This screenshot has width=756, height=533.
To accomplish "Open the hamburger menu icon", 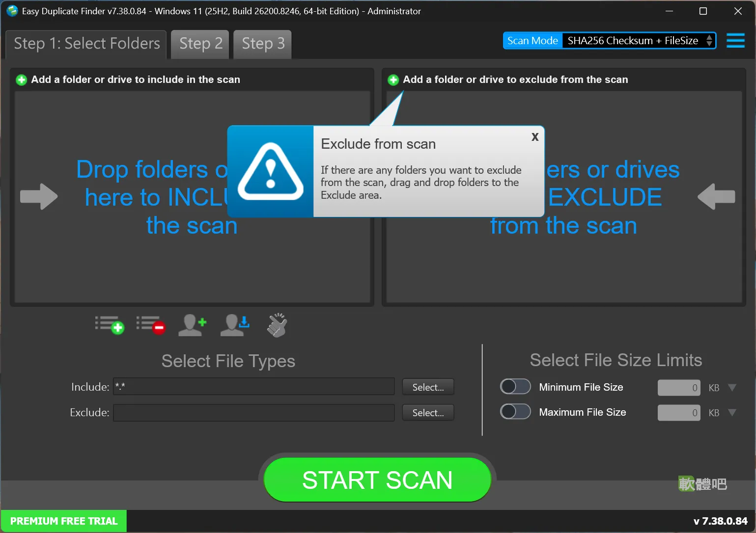I will tap(735, 41).
